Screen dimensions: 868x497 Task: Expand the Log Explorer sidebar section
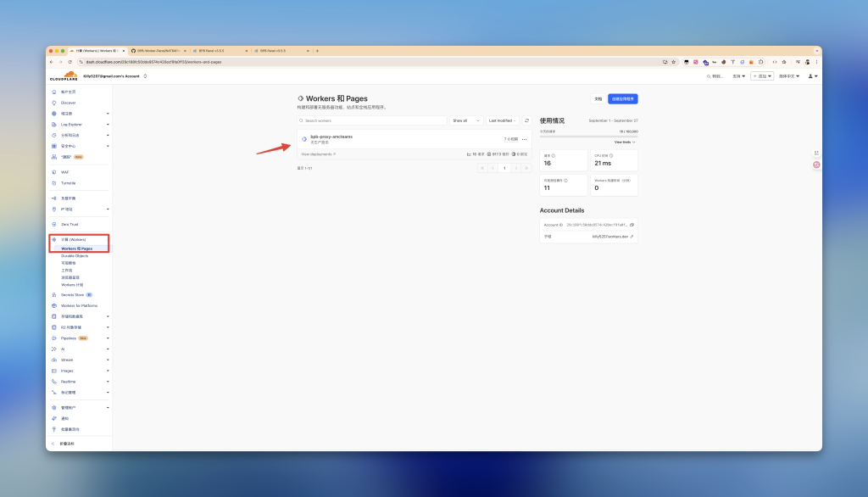click(108, 125)
